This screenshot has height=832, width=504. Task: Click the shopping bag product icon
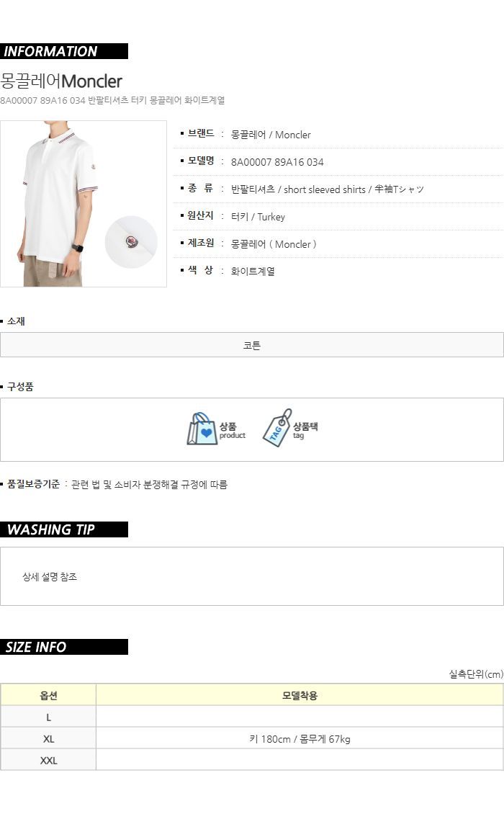pos(202,429)
